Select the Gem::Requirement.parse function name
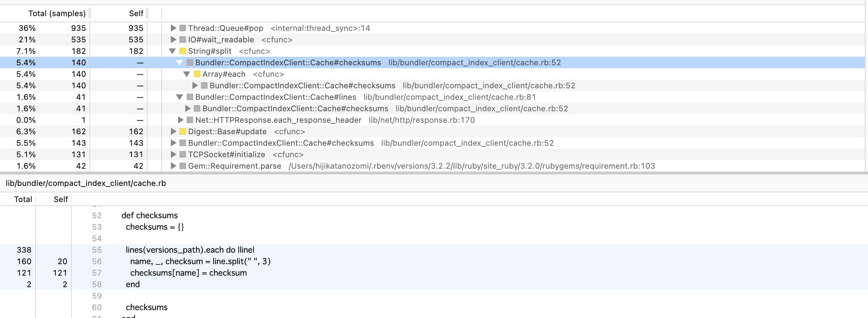Screen dimensions: 868x318 [234, 166]
